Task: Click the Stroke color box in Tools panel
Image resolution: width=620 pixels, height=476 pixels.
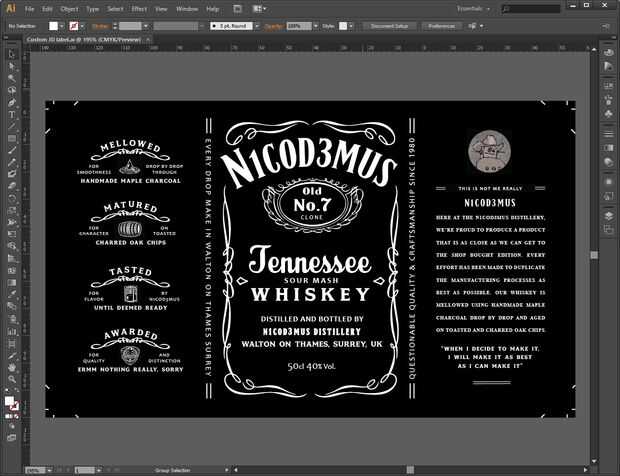Action: 15,407
